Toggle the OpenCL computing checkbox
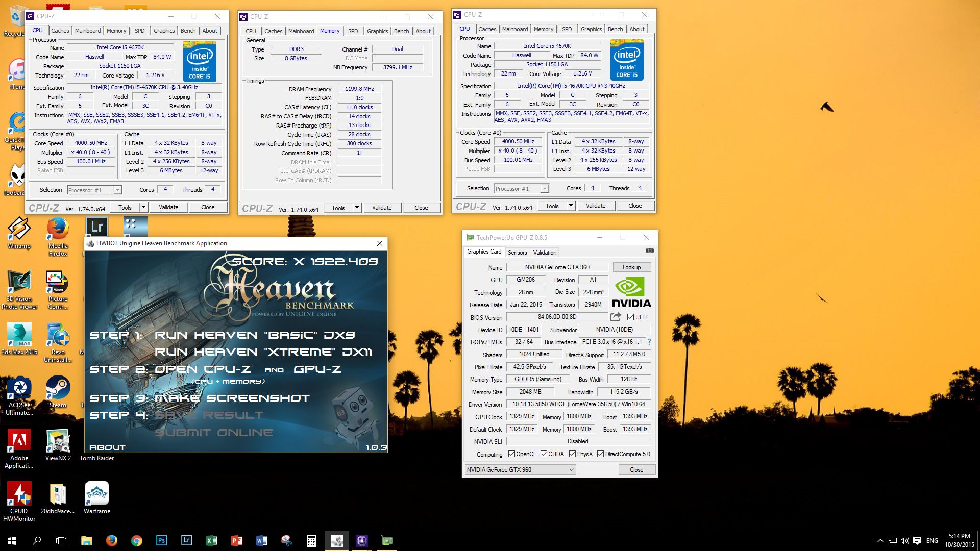980x551 pixels. (511, 454)
